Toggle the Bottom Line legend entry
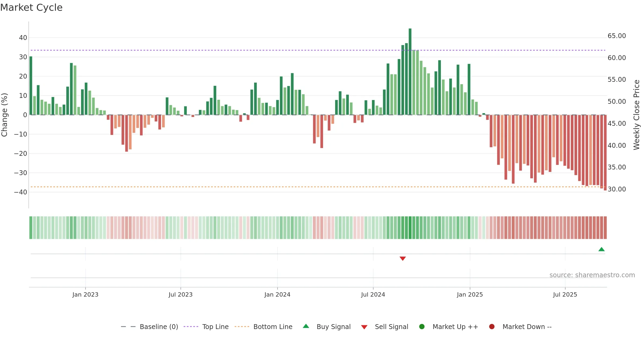Screen dimensions: 644x362 tap(264, 327)
